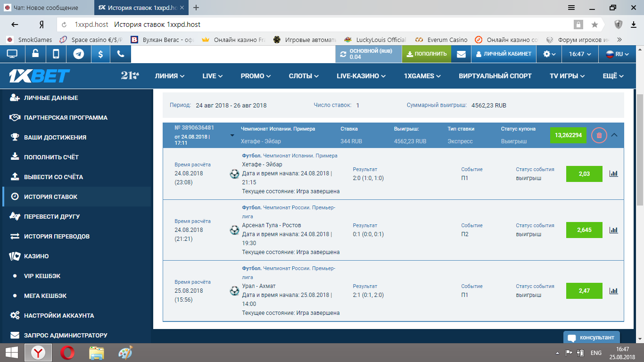Open browser downloads arrow icon
This screenshot has height=362, width=644.
pos(634,25)
